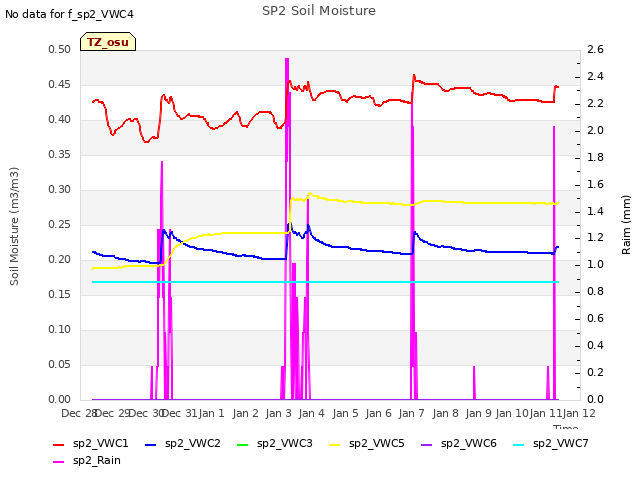The width and height of the screenshot is (640, 480).
Task: Click the Jan 9 x-axis tick label
Action: coord(478,413)
